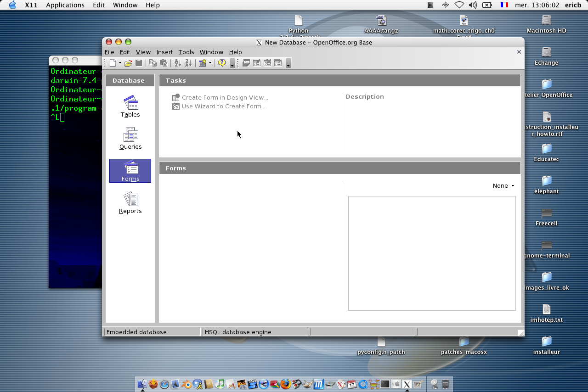Select Queries in the Database pane
Image resolution: width=588 pixels, height=392 pixels.
coord(130,139)
